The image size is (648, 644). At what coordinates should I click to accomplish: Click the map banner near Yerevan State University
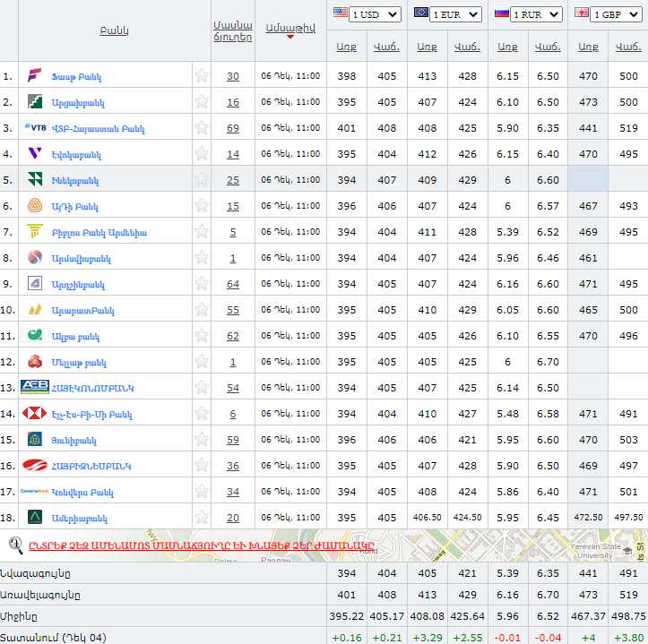tap(595, 549)
